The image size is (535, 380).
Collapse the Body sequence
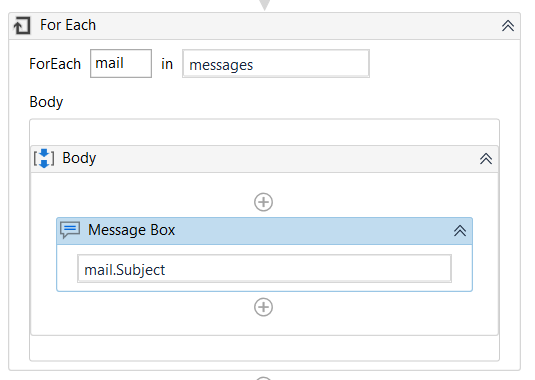click(486, 159)
